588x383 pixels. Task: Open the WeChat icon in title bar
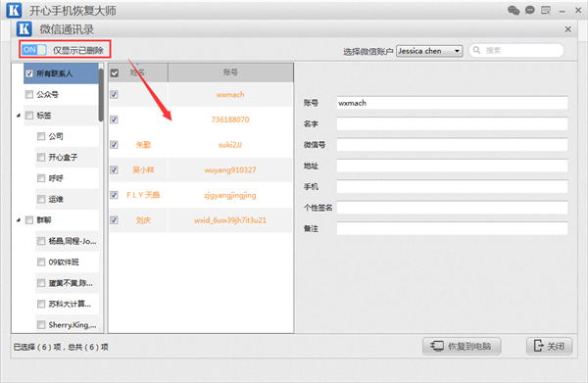point(514,10)
